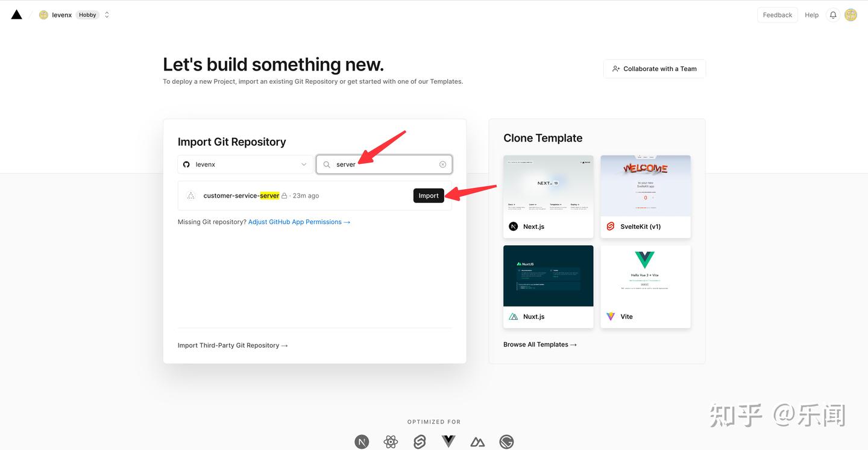
Task: Open Import Third-Party Git Repository link
Action: pyautogui.click(x=233, y=345)
